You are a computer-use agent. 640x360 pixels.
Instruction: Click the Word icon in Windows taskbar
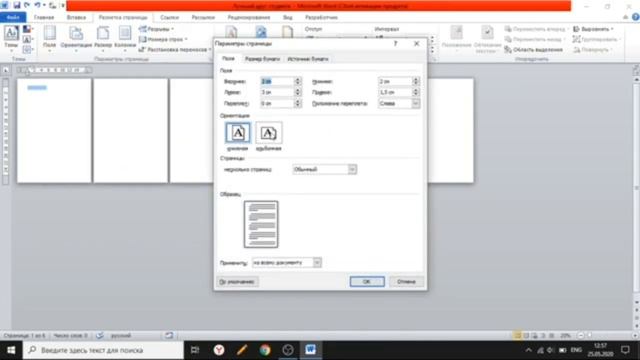coord(311,350)
